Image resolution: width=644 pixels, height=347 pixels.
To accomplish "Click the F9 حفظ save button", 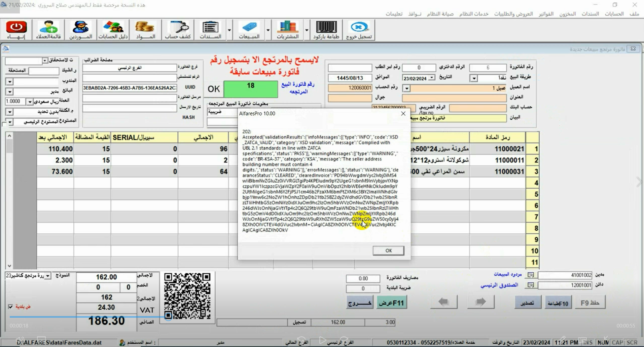I will point(590,303).
